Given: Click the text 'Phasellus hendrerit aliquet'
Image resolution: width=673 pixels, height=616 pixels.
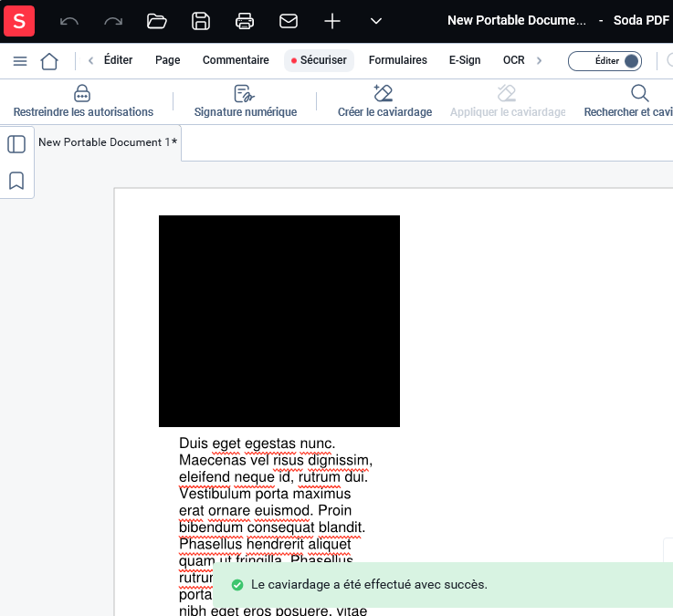Looking at the screenshot, I should pos(265,544).
